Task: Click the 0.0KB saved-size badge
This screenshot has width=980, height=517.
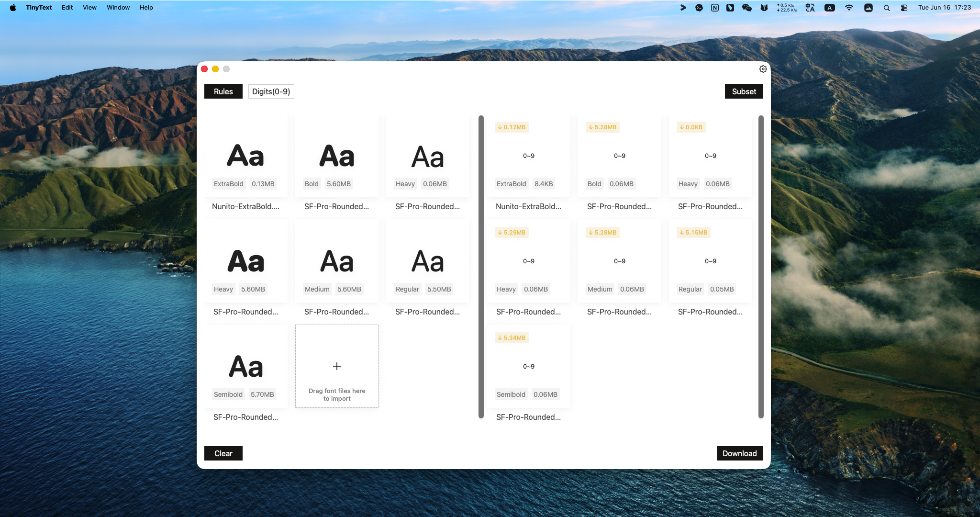Action: [691, 127]
